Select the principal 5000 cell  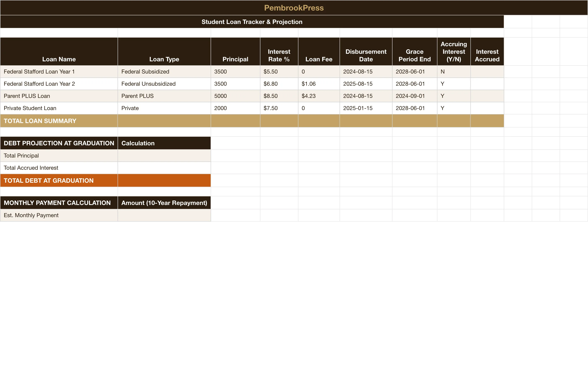(x=235, y=96)
